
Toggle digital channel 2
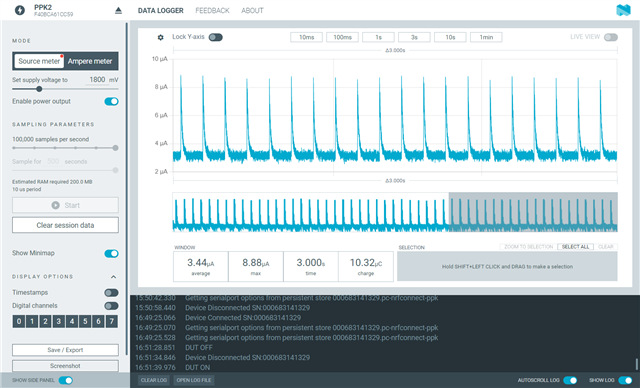pos(45,321)
